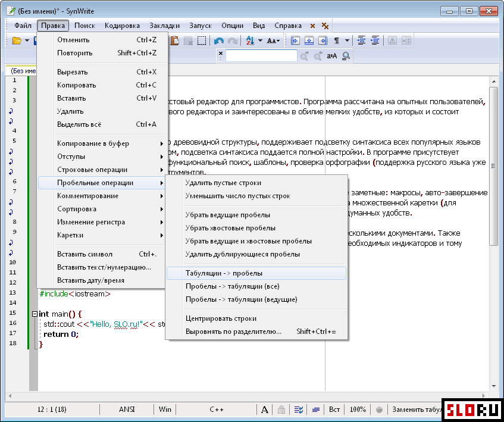The image size is (504, 422).
Task: Open the Поиск menu
Action: pos(84,26)
